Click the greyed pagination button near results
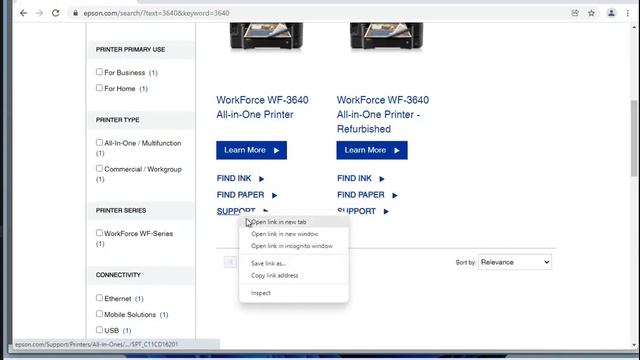Viewport: 640px width, 360px height. point(230,262)
